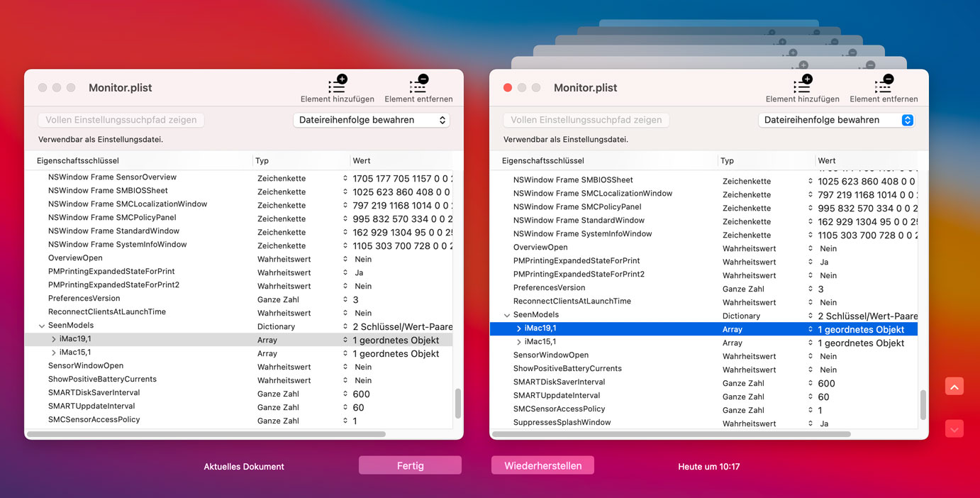
Task: Select SMCSensorAccessPolicy key in left window
Action: click(94, 420)
